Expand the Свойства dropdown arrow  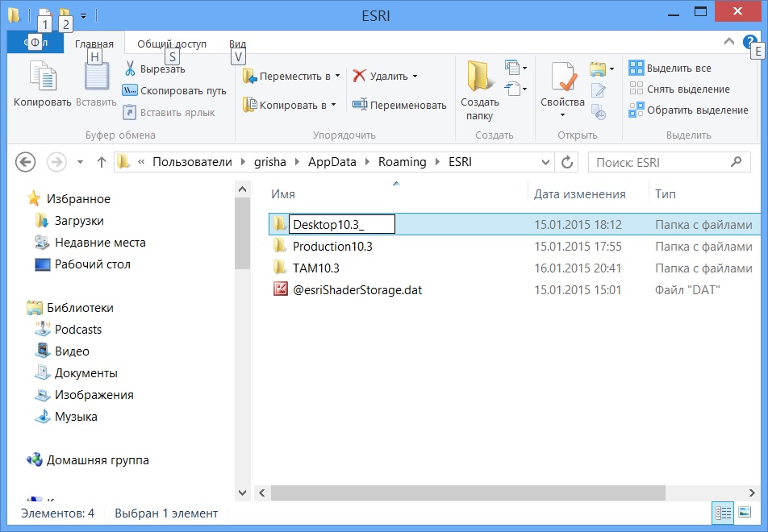[x=562, y=115]
